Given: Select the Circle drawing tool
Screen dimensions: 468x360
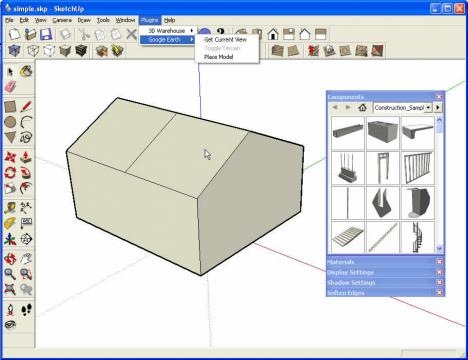Looking at the screenshot, I should click(x=10, y=122).
